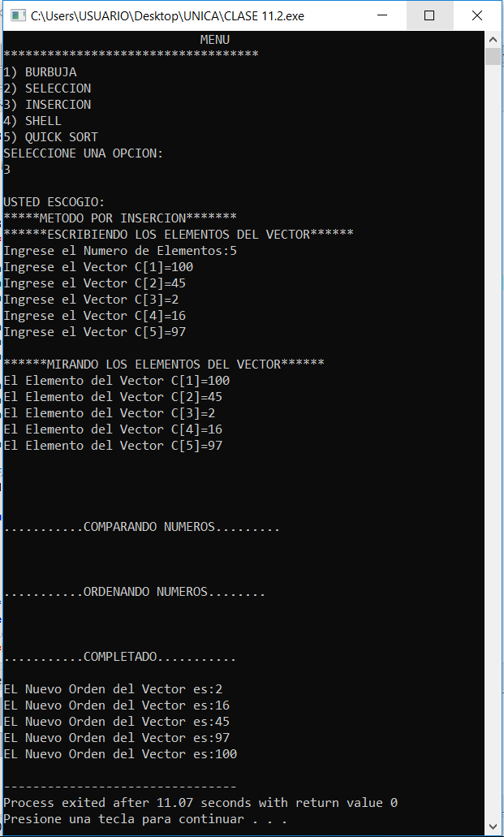Click 'EL Nuevo Orden del Vector es:45' line
This screenshot has height=837, width=504.
(116, 722)
